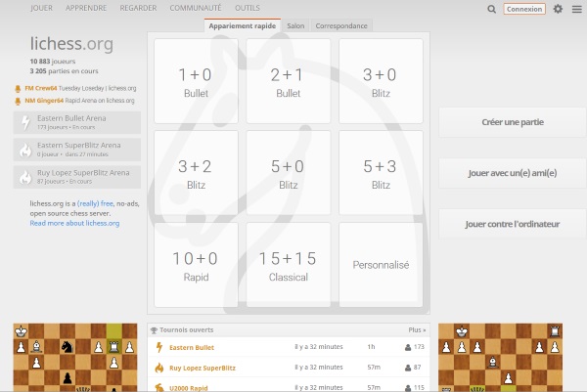The width and height of the screenshot is (587, 392).
Task: Click Read more about lichess.org
Action: coord(74,223)
